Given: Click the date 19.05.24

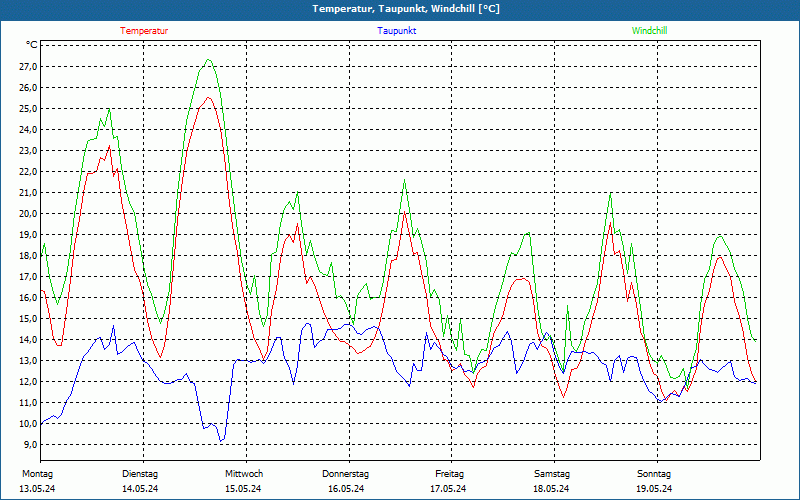Looking at the screenshot, I should click(654, 489).
